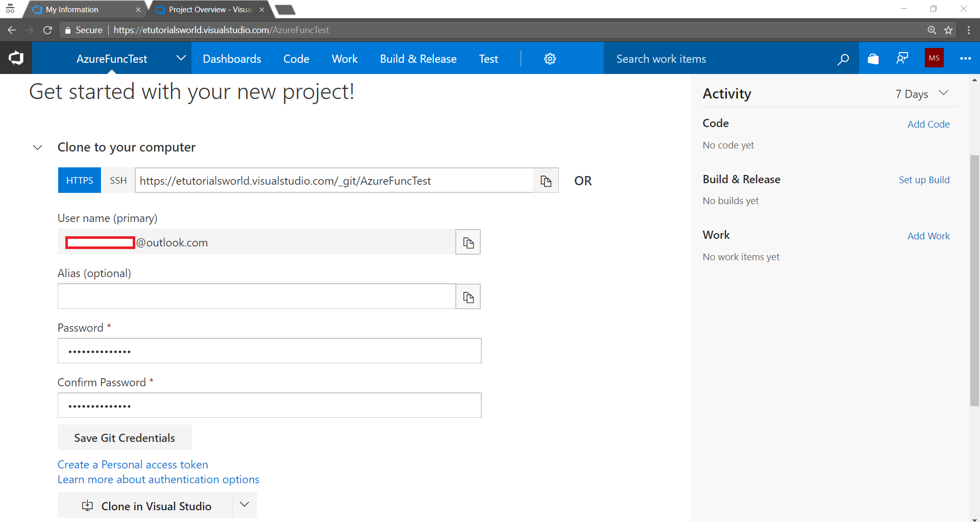Click into the clone URL field
Image resolution: width=980 pixels, height=522 pixels.
click(x=334, y=181)
